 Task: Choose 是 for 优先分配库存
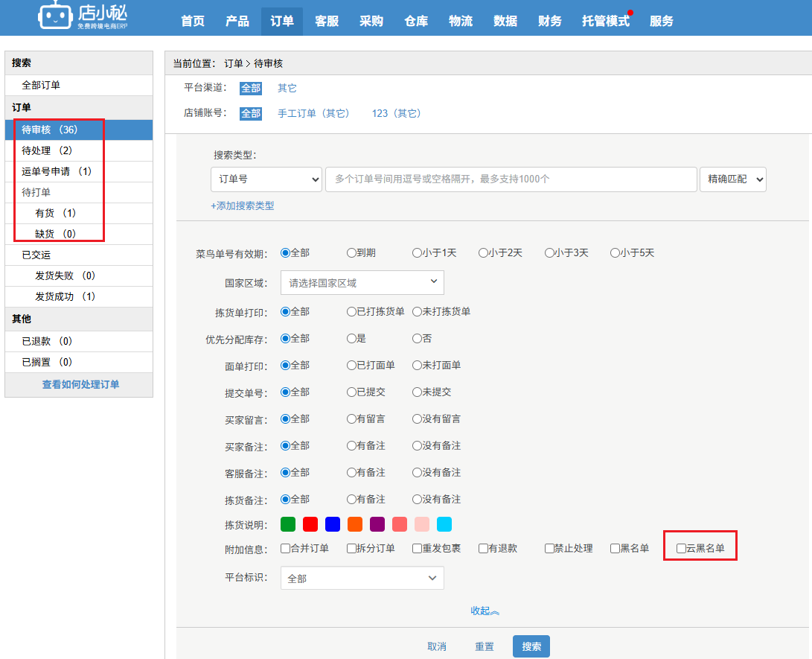[x=351, y=338]
